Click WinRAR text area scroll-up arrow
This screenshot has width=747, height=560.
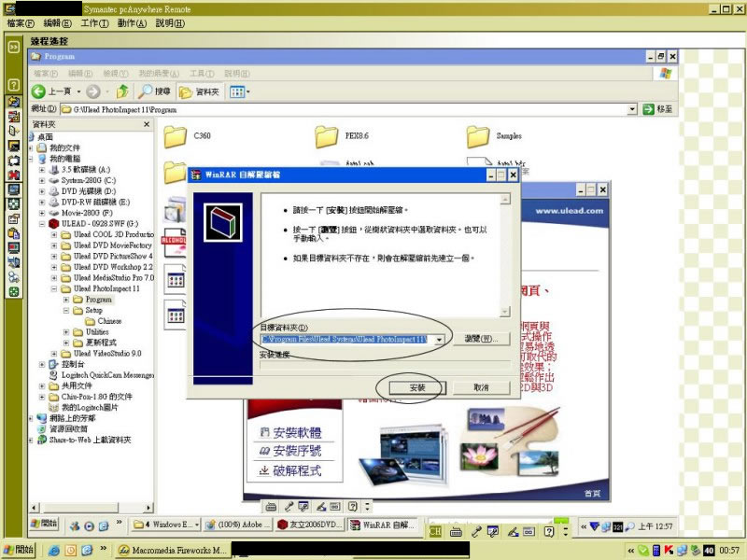(505, 199)
